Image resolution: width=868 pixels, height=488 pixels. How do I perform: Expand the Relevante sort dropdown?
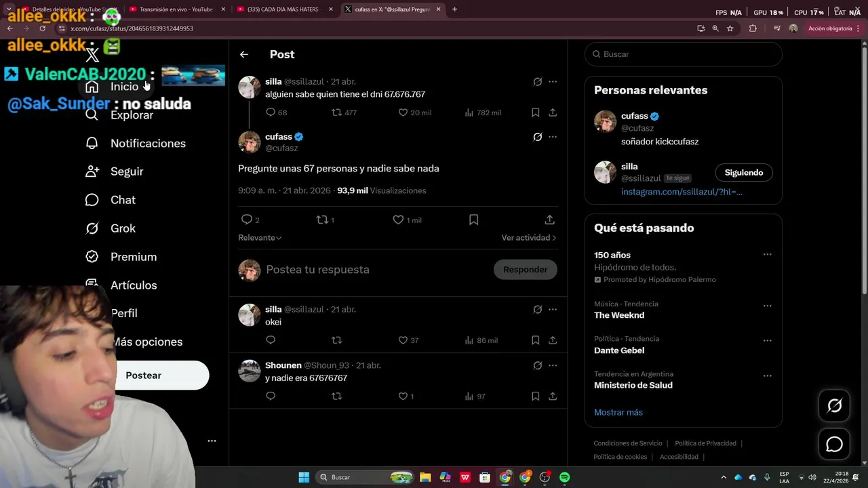click(260, 238)
